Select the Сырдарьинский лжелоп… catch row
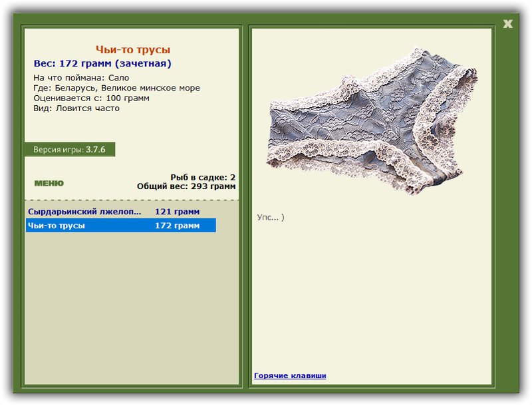Viewport: 532px width, 406px height. click(121, 212)
